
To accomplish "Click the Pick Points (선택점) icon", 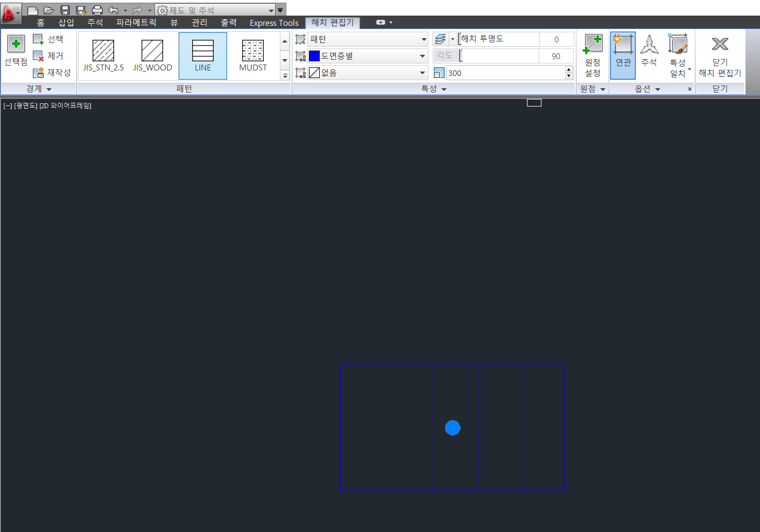I will [16, 45].
